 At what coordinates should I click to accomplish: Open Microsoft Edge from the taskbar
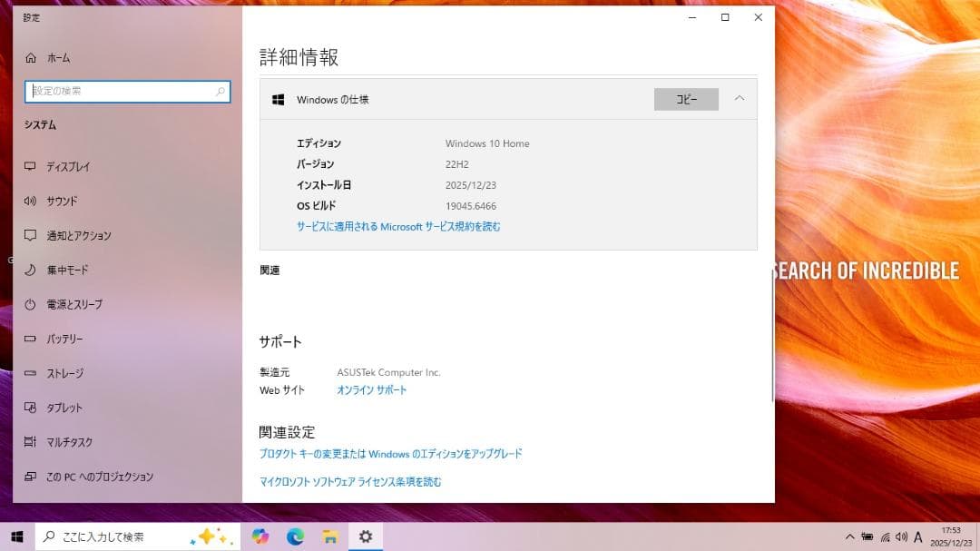pos(295,536)
